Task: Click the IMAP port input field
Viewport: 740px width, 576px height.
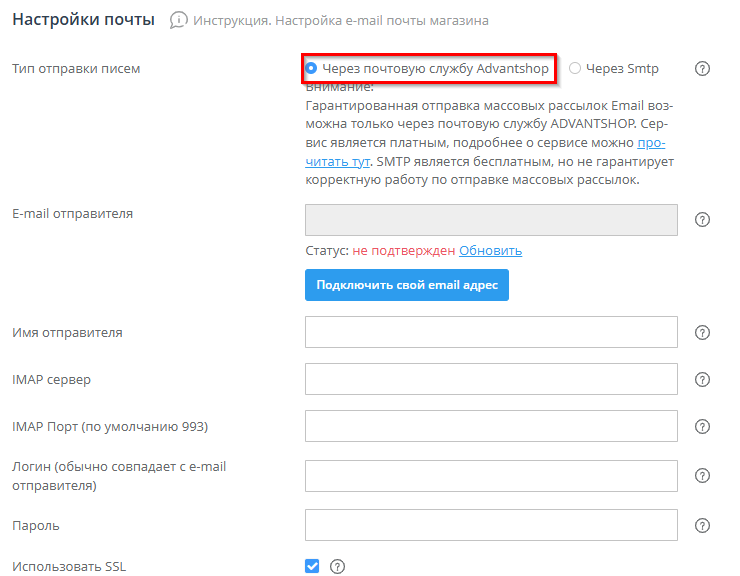Action: (491, 427)
